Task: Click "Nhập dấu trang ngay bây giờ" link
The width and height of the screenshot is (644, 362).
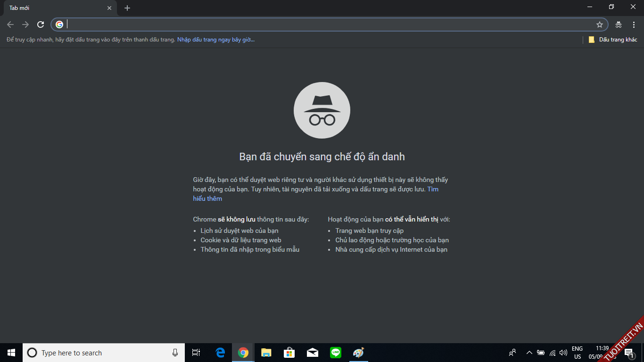Action: (x=216, y=40)
